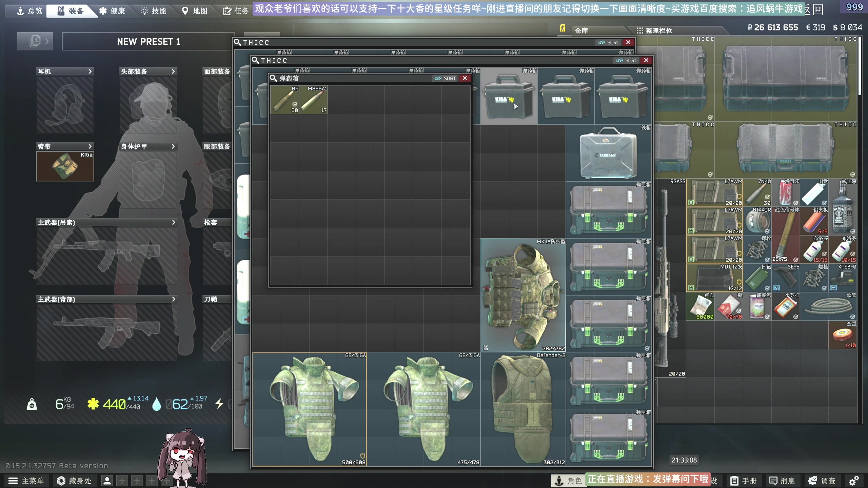Image resolution: width=868 pixels, height=488 pixels.
Task: Select the 卢布 roubles stack 60000
Action: coord(701,306)
